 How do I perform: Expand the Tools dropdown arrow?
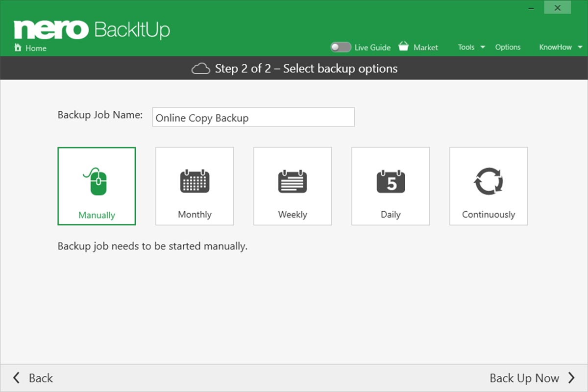tap(482, 47)
